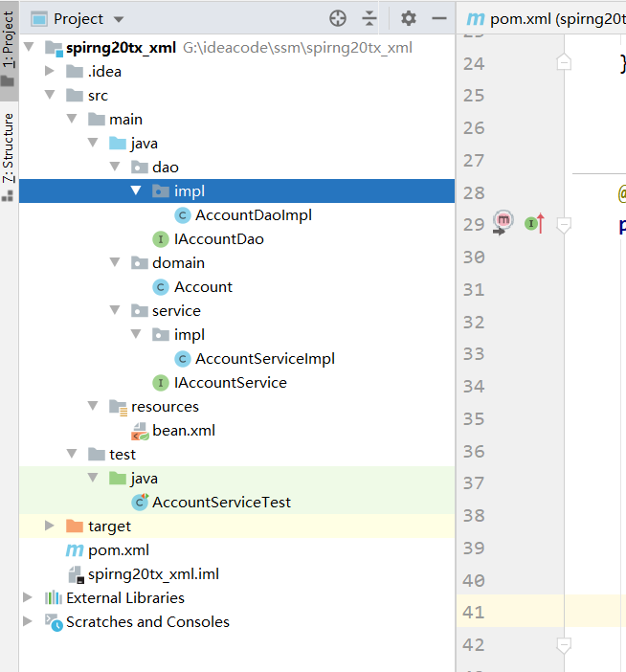Expand the target folder
This screenshot has width=626, height=672.
point(50,526)
